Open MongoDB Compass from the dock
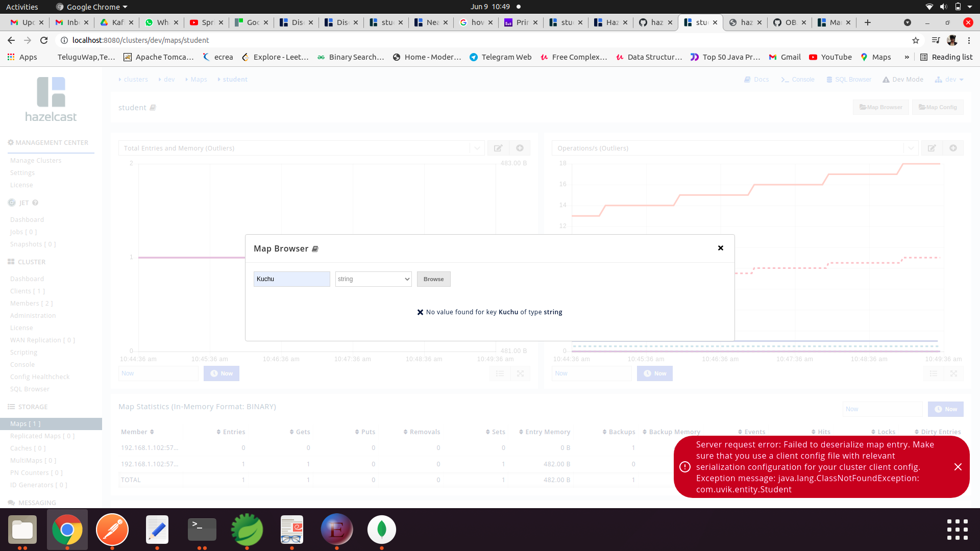This screenshot has height=551, width=980. point(382,530)
